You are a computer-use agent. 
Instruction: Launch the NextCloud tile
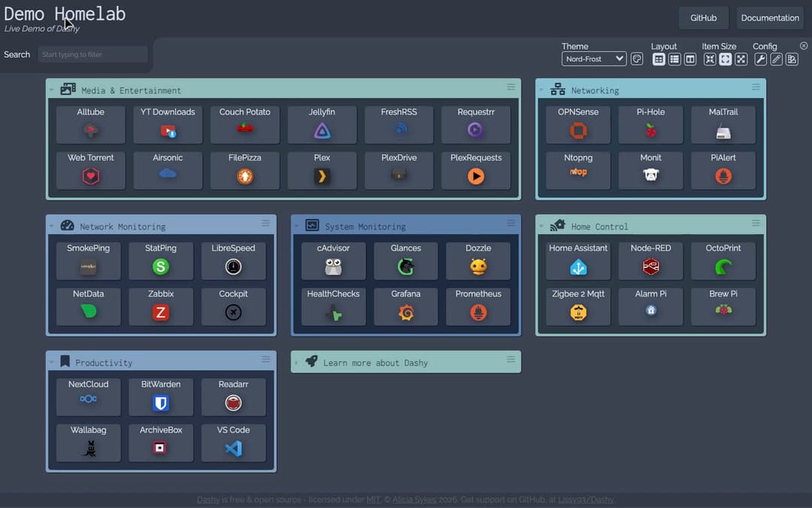point(88,397)
